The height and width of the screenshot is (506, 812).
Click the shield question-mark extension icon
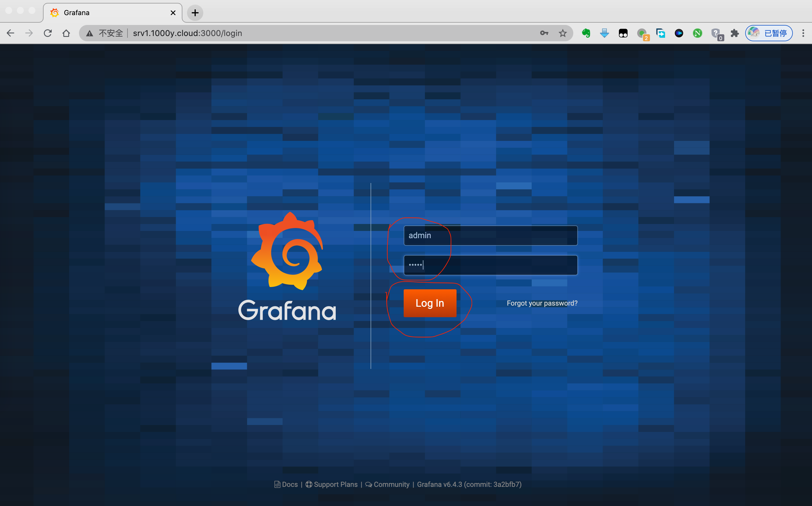pos(716,33)
